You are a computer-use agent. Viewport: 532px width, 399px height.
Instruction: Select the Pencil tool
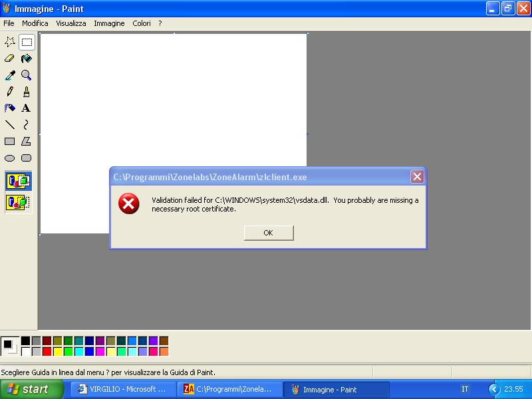[10, 92]
